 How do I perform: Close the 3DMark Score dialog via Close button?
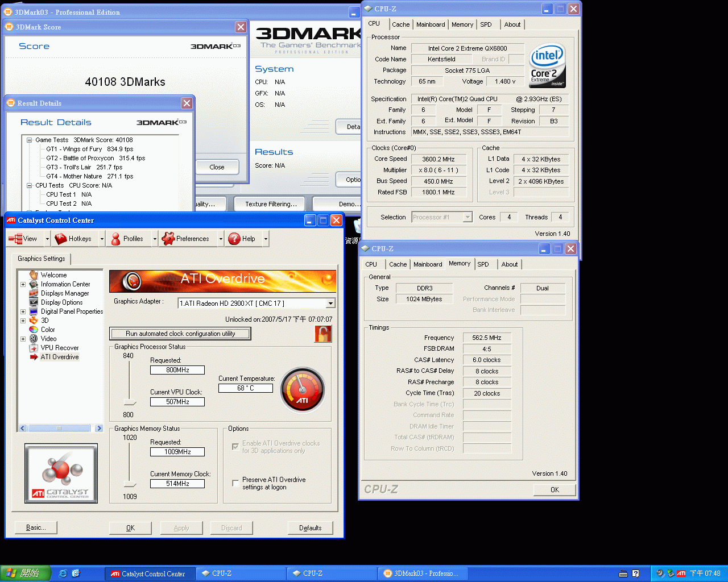[217, 167]
